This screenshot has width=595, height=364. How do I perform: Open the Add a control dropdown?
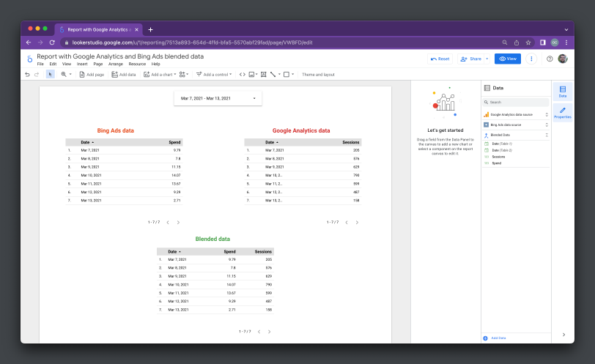tap(214, 75)
